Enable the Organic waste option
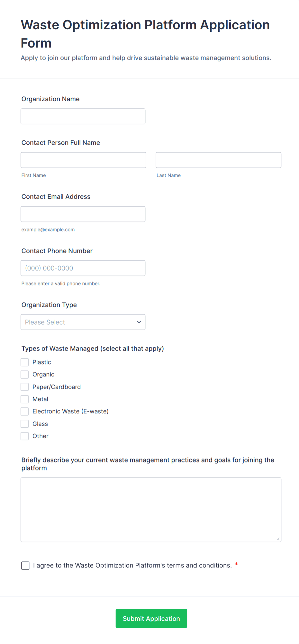 pyautogui.click(x=24, y=374)
